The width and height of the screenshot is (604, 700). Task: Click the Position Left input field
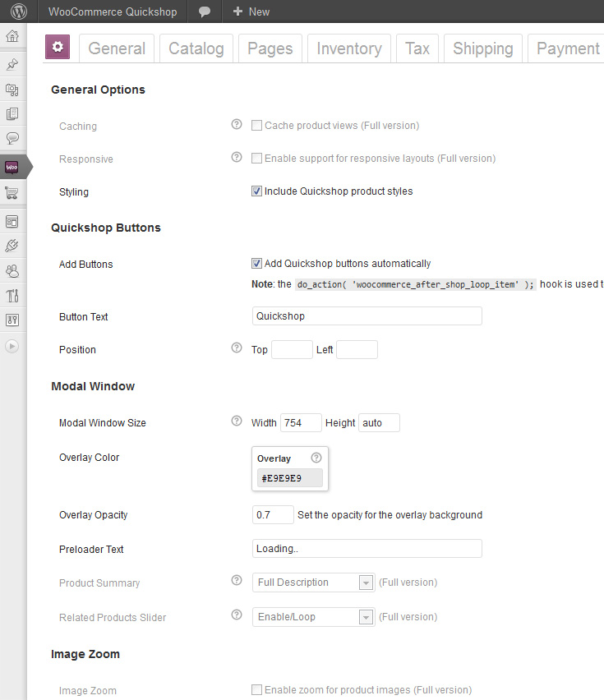[357, 349]
